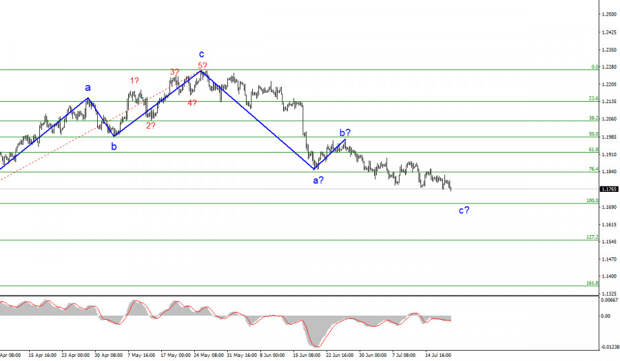Click the "8 Jun 00:00" time axis label
This screenshot has height=361, width=620.
click(x=272, y=355)
